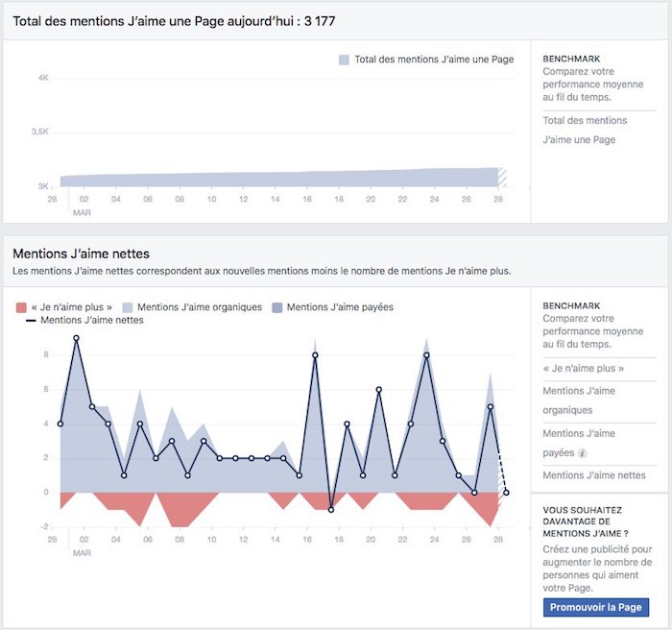Click the Mentions J'aime nettes section title
This screenshot has width=672, height=630.
coord(81,254)
